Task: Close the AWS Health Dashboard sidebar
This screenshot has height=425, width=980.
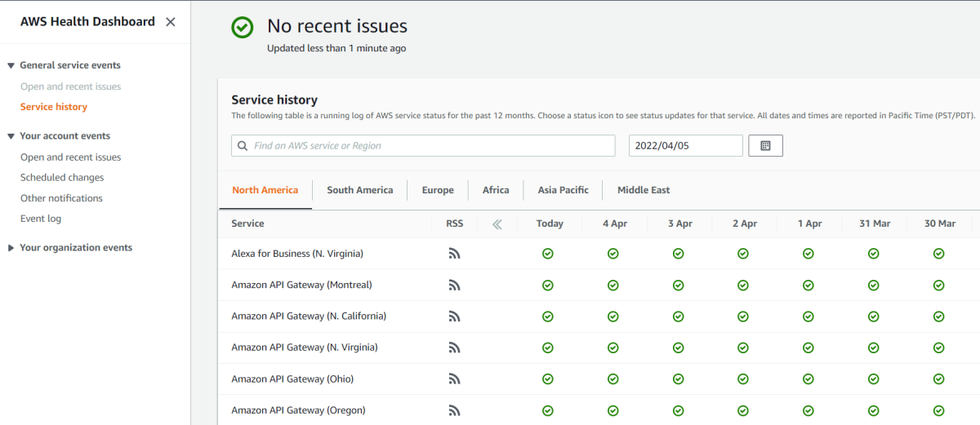Action: click(x=170, y=22)
